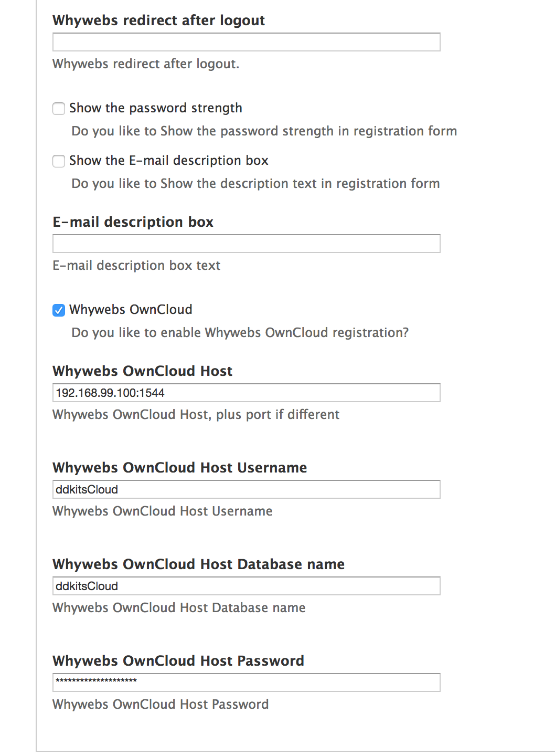Image resolution: width=555 pixels, height=756 pixels.
Task: Click the OwnCloud Host Database name input field
Action: pyautogui.click(x=247, y=586)
